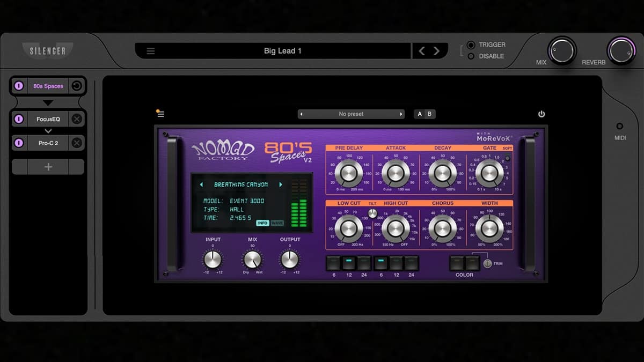Switch display to INFO view

click(262, 223)
